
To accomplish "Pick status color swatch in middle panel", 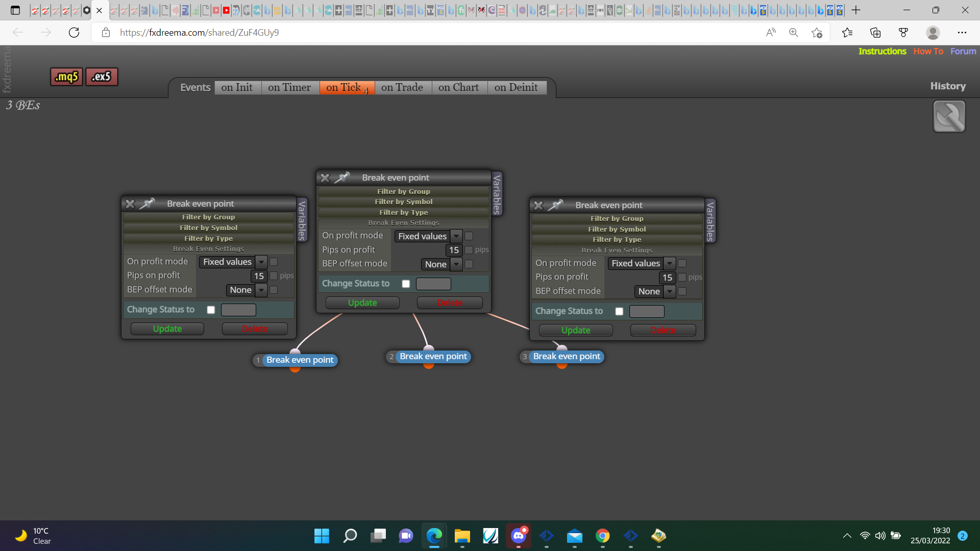I will [x=433, y=284].
